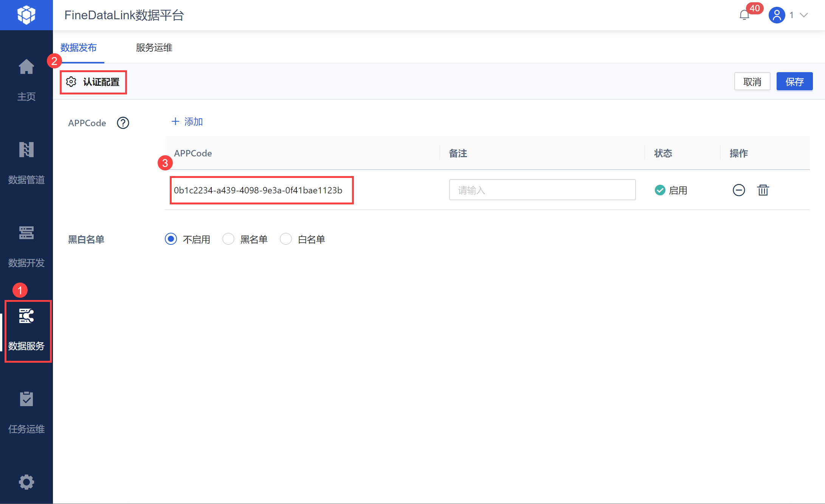This screenshot has height=504, width=825.
Task: Open the 主页 home icon in sidebar
Action: click(26, 67)
